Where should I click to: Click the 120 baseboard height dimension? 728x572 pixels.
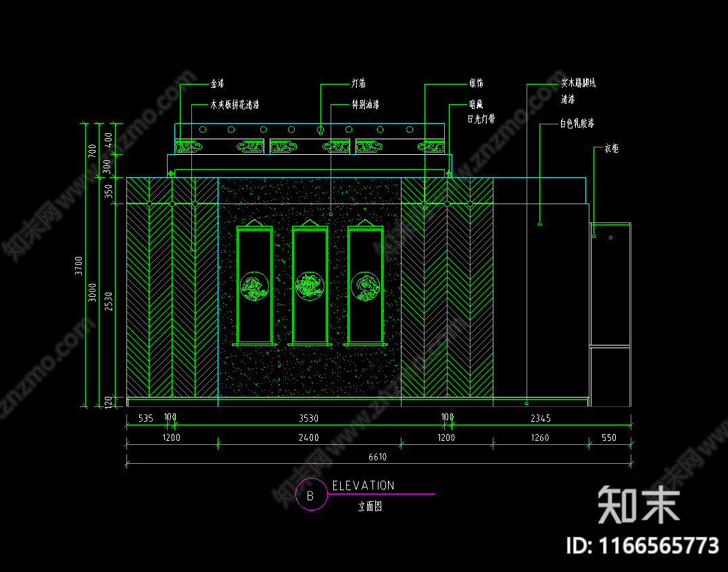(109, 402)
